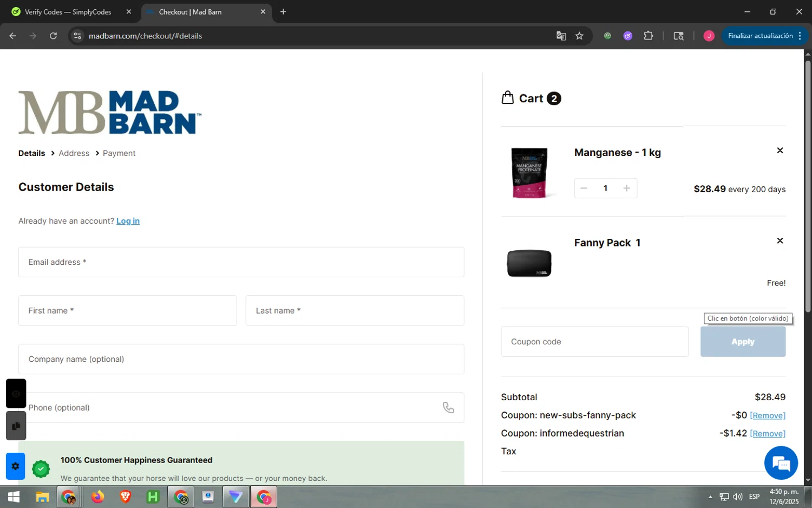Increase Manganese quantity with plus button
The image size is (812, 508).
(x=626, y=188)
